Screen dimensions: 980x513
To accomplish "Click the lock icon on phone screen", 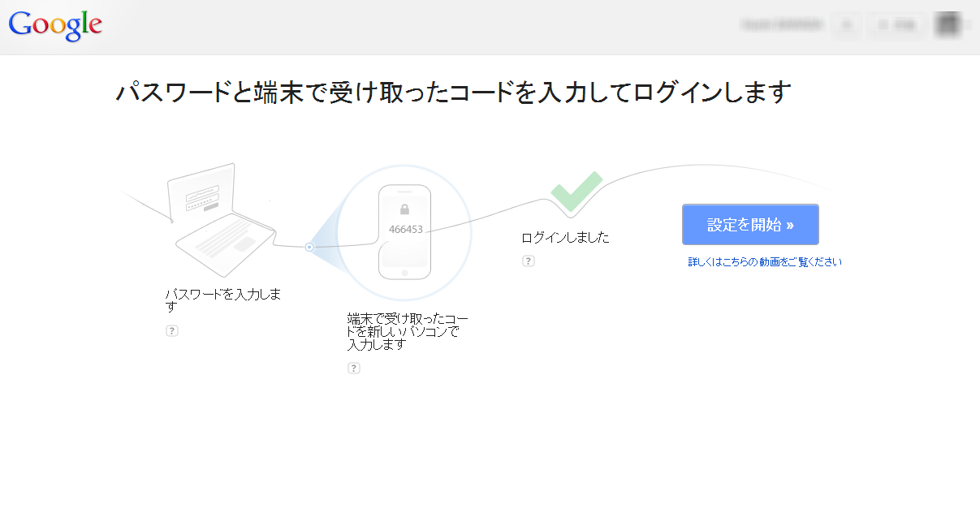I will (405, 209).
